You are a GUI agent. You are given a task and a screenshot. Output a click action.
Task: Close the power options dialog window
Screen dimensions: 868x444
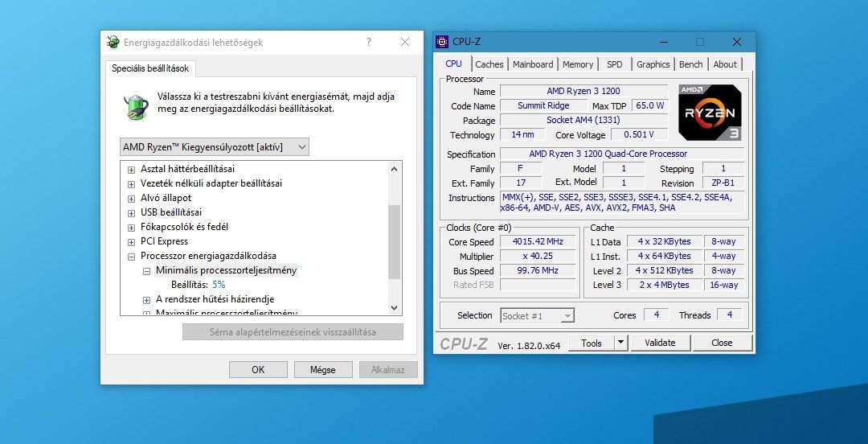[404, 42]
